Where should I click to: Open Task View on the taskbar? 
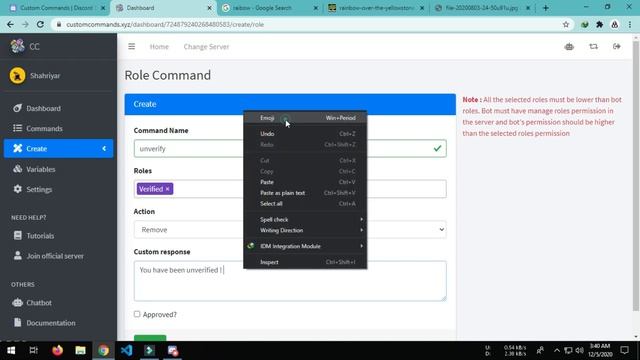point(33,350)
